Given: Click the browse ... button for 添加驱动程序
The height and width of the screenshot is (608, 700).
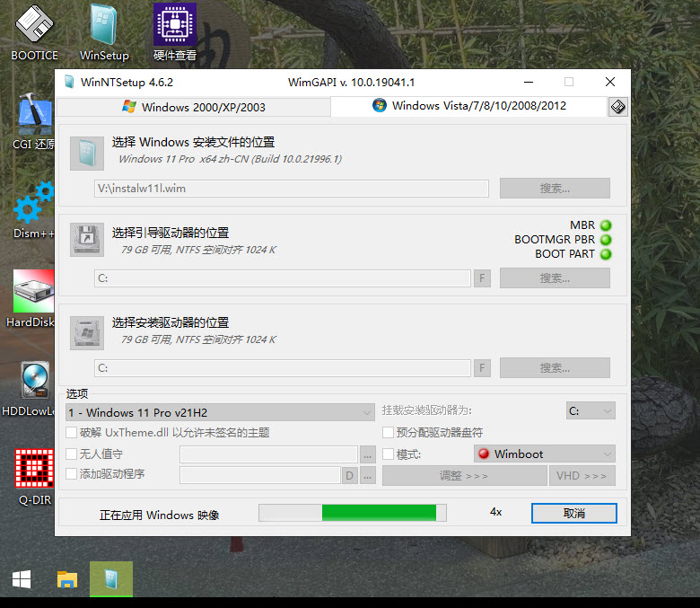Looking at the screenshot, I should tap(367, 476).
